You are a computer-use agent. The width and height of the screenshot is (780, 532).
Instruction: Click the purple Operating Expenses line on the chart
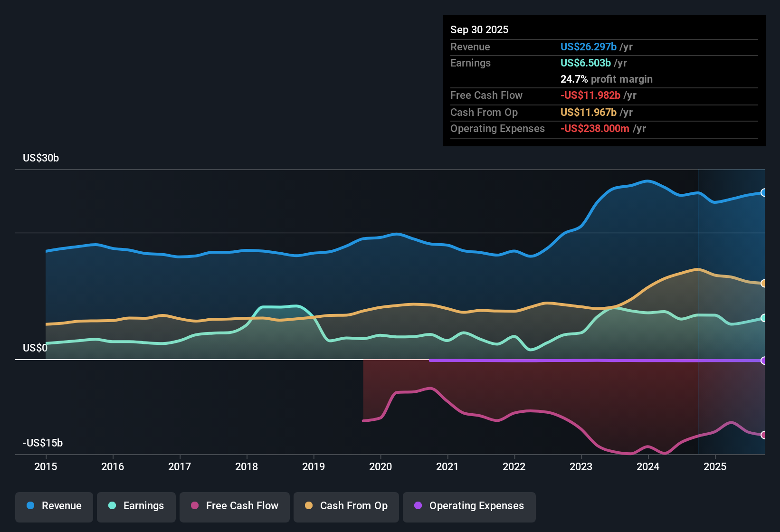(x=594, y=361)
